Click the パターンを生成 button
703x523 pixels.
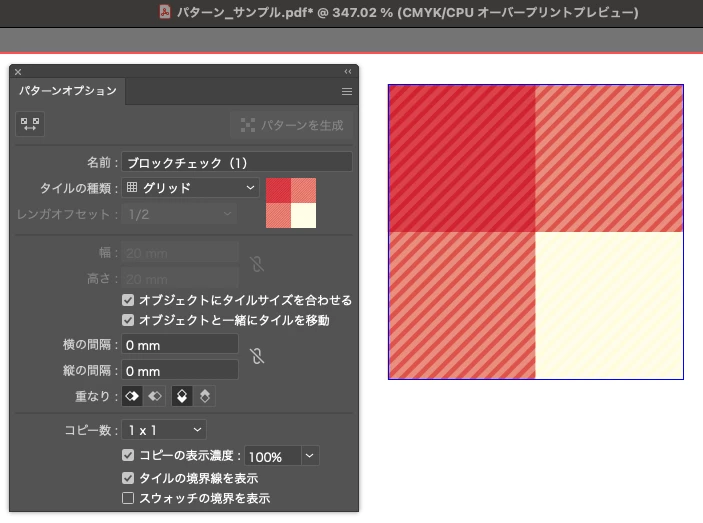(292, 125)
